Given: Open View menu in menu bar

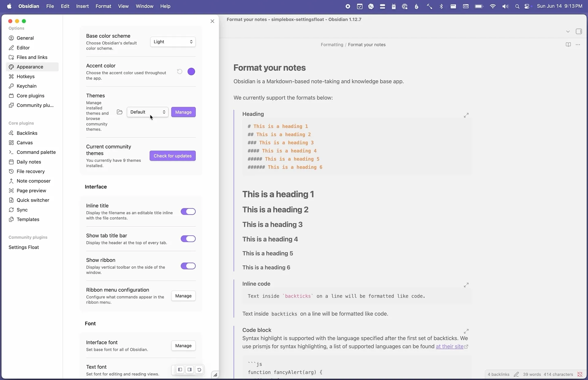Looking at the screenshot, I should click(x=123, y=6).
